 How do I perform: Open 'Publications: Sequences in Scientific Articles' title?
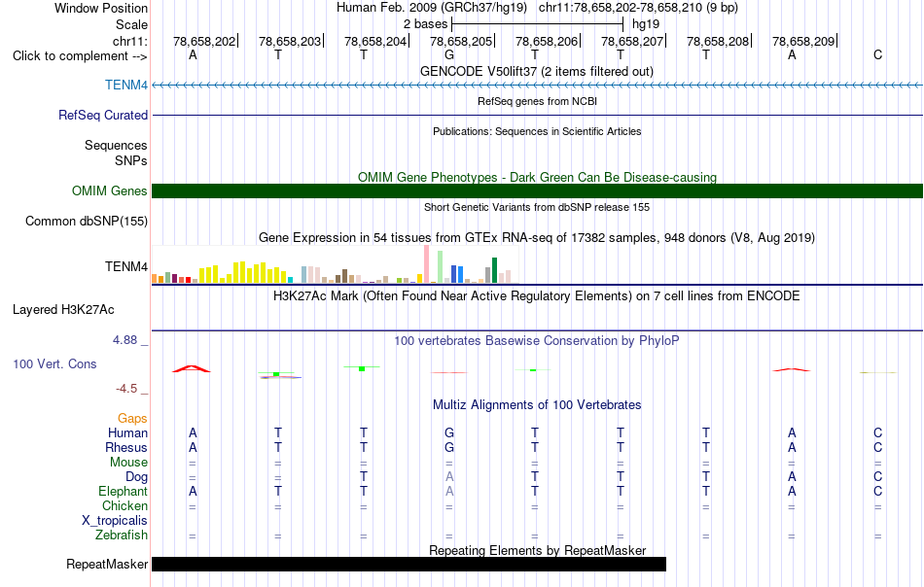(x=537, y=131)
